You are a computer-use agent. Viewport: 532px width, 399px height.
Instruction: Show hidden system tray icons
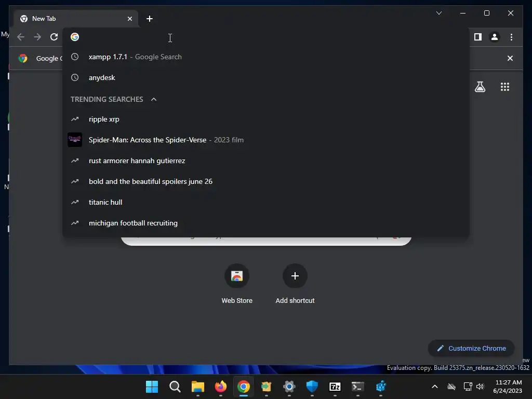pyautogui.click(x=435, y=387)
